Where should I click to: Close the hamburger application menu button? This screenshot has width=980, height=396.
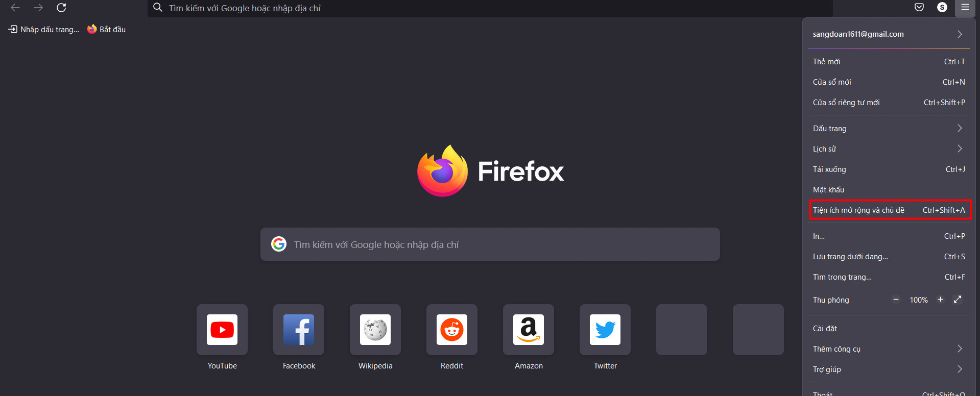965,7
